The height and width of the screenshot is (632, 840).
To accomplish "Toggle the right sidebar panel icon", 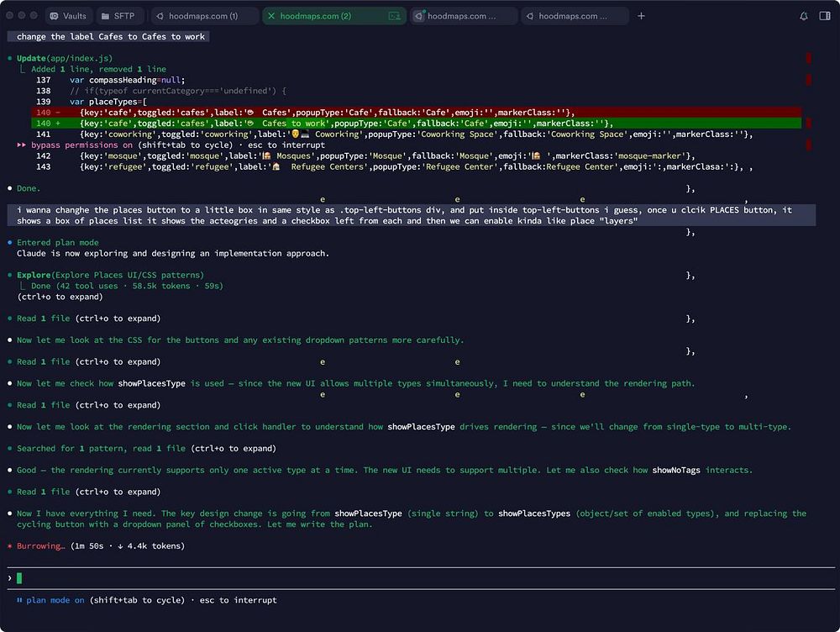I will pos(825,16).
